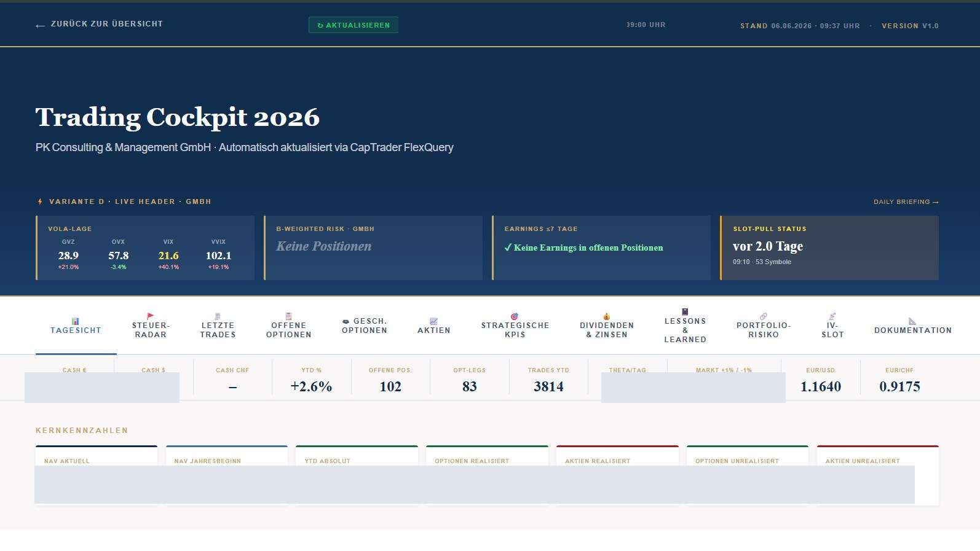
Task: Switch to Portfolio-Risiko tab
Action: click(x=764, y=326)
